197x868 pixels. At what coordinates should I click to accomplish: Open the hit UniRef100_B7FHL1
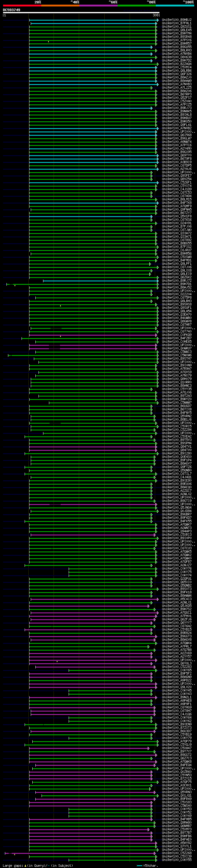point(177,23)
